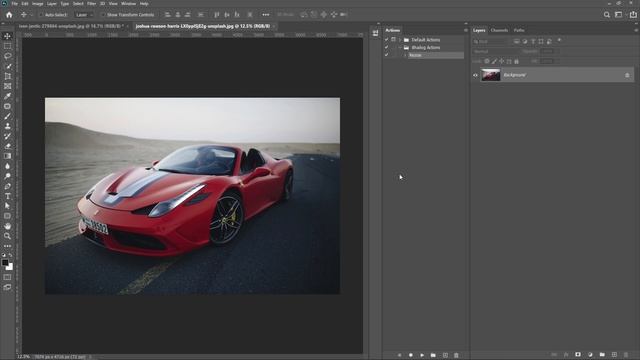Screen dimensions: 640x360
Task: Click the Share icon at top right
Action: click(x=633, y=15)
